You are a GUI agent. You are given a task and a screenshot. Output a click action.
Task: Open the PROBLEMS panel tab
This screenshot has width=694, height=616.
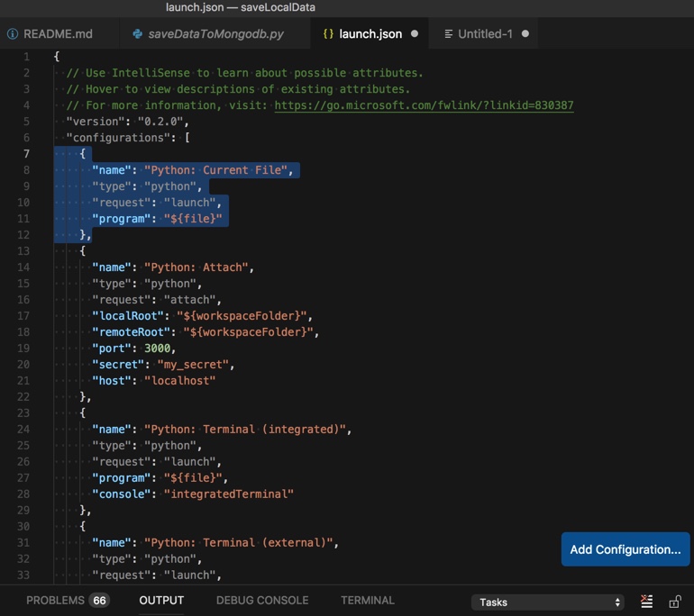[x=55, y=600]
